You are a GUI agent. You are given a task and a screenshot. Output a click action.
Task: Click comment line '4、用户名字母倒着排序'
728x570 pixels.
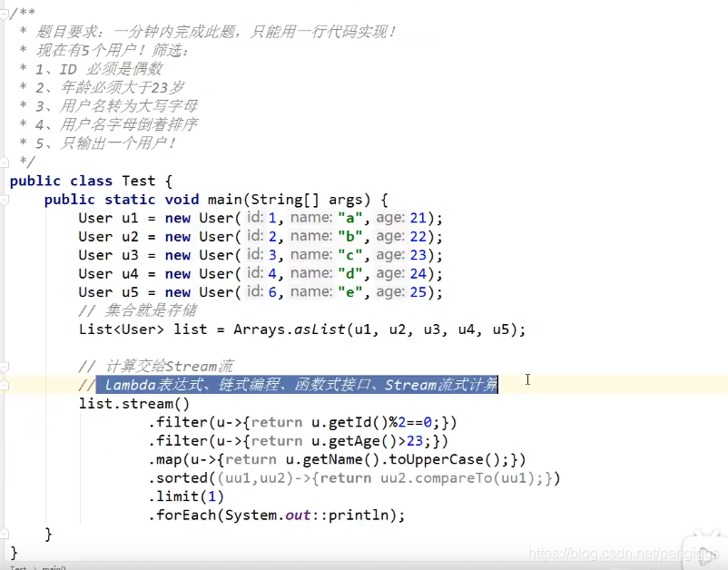[116, 125]
